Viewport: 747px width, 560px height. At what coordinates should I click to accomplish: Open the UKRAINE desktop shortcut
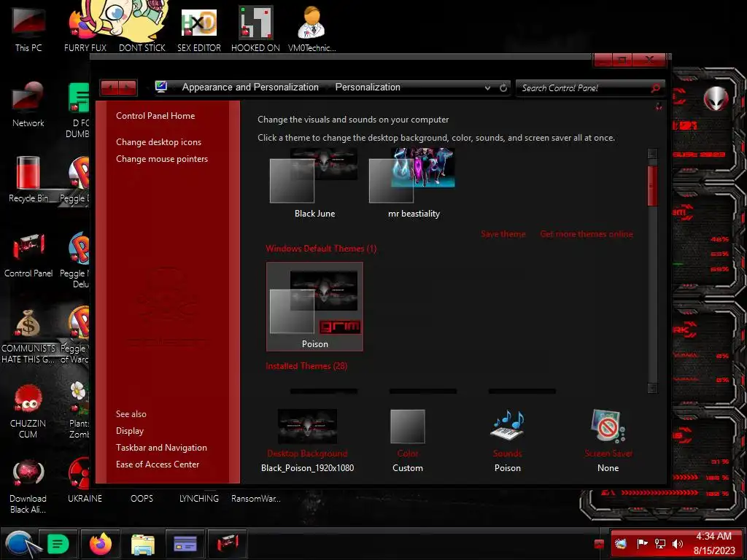(85, 480)
